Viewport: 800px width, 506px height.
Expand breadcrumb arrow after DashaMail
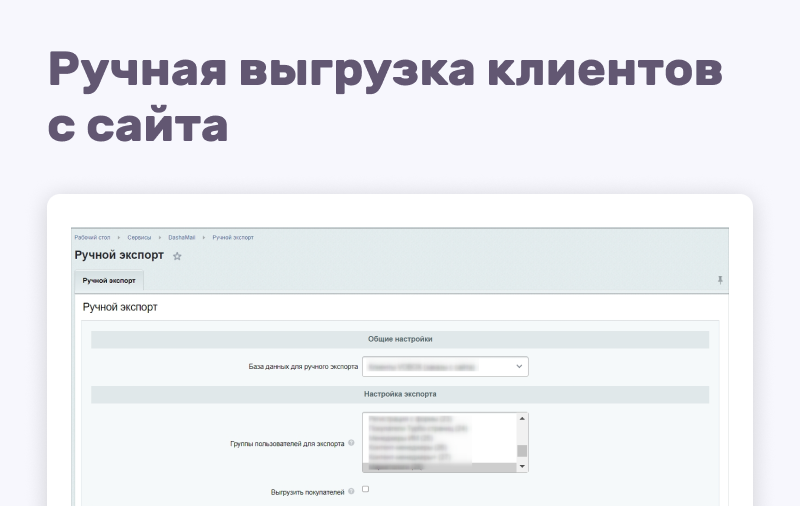coord(205,238)
